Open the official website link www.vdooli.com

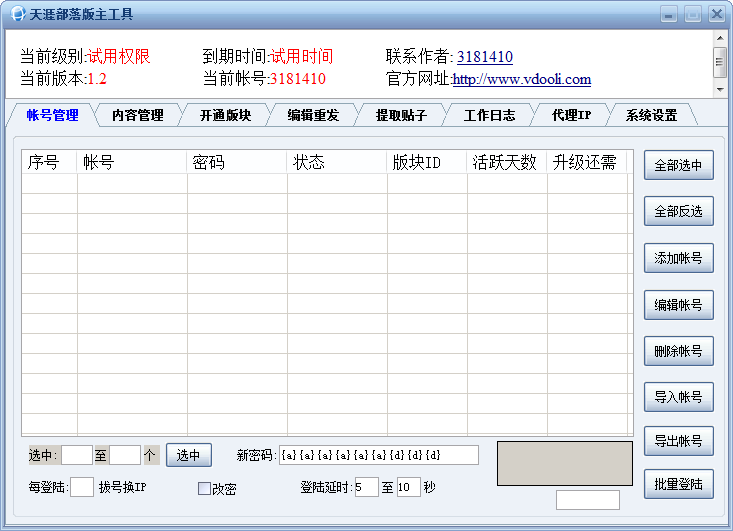pyautogui.click(x=522, y=79)
